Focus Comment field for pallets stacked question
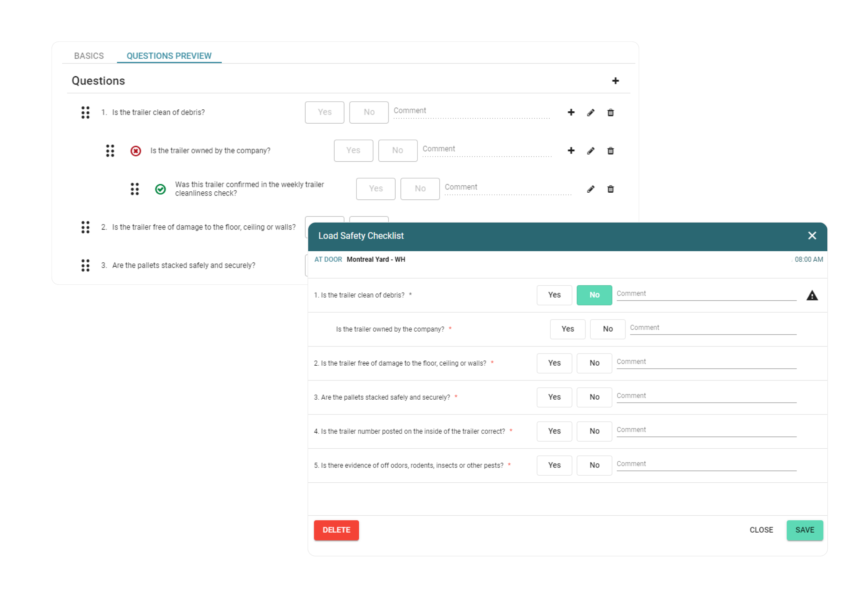868x599 pixels. pos(706,397)
